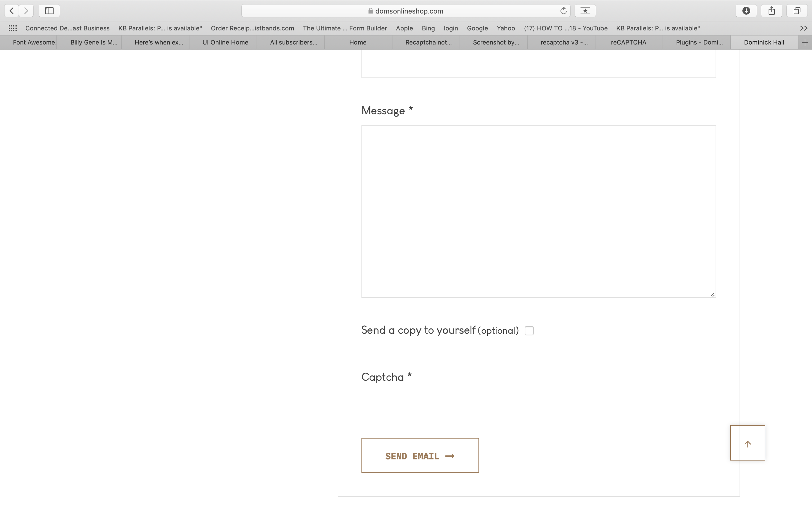Switch to the UI Online Home tab
Screen dimensions: 812x507
click(x=225, y=42)
